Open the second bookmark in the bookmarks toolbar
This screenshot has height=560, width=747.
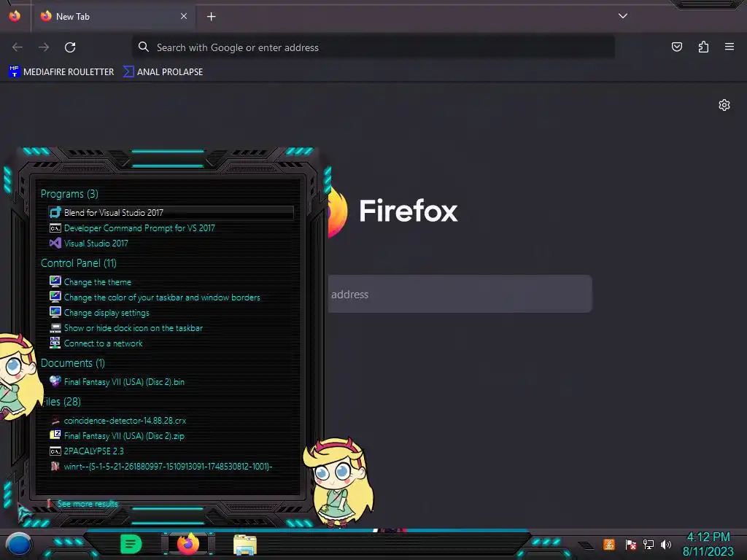[x=163, y=72]
